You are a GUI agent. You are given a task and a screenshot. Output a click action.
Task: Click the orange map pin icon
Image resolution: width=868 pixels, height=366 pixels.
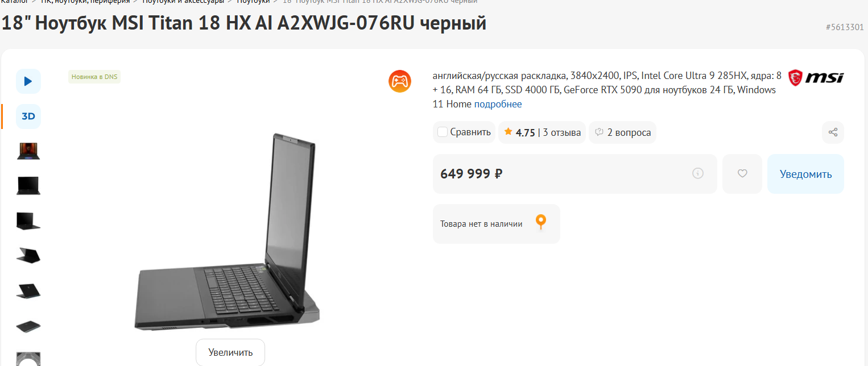click(x=541, y=222)
